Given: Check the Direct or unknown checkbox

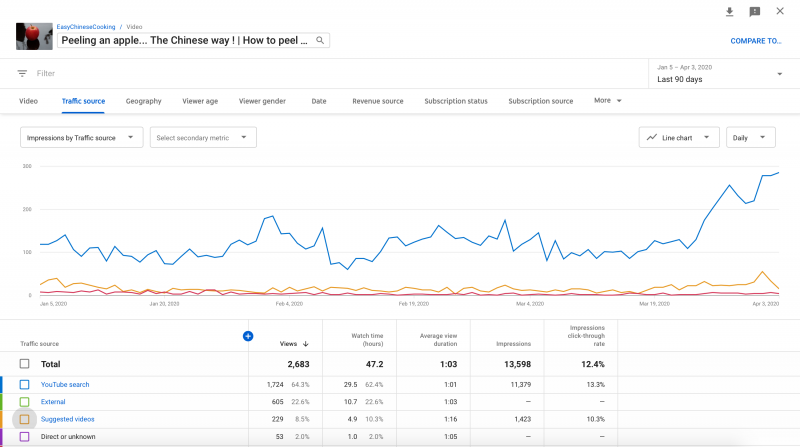Looking at the screenshot, I should pyautogui.click(x=25, y=436).
